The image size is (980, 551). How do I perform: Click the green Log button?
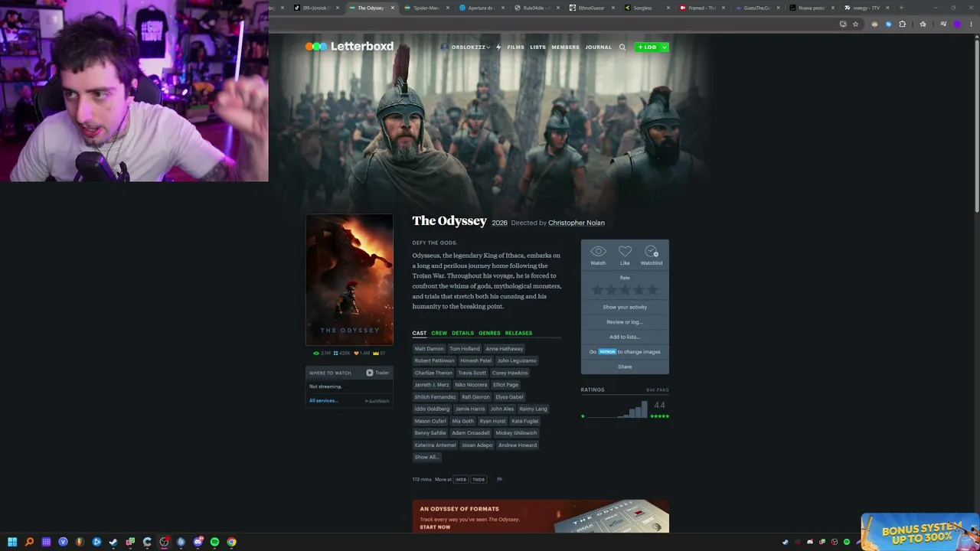tap(647, 47)
